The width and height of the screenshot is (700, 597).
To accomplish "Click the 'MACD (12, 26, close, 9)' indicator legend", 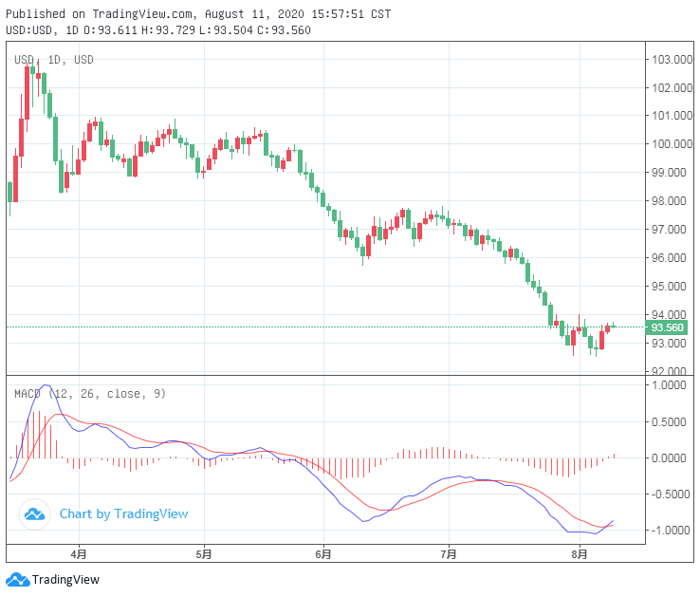I will point(89,393).
